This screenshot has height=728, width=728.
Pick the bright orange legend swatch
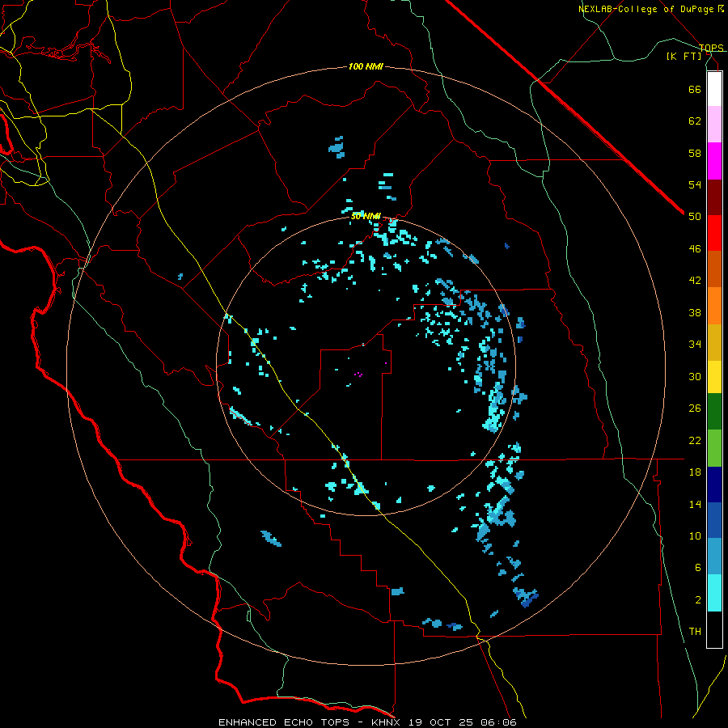(x=714, y=306)
